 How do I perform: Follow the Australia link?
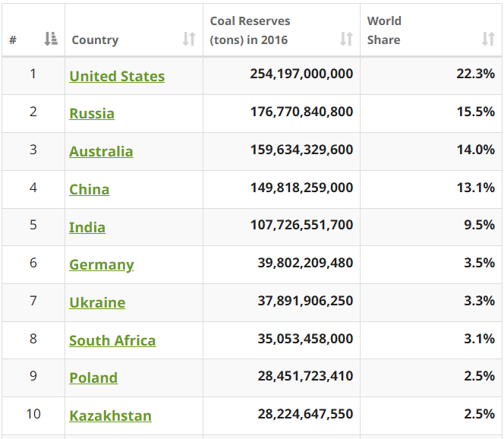pyautogui.click(x=101, y=151)
